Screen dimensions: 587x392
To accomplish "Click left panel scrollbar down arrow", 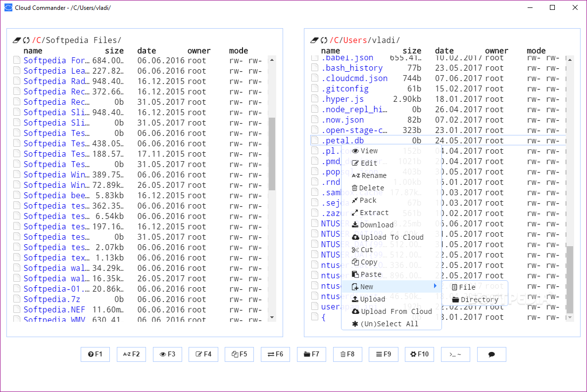I will click(x=272, y=317).
